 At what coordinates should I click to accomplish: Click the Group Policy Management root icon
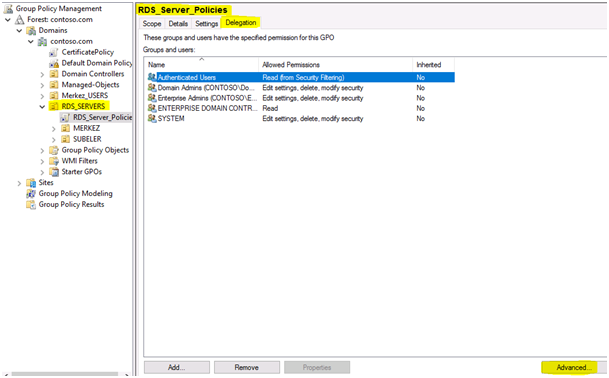click(x=8, y=9)
